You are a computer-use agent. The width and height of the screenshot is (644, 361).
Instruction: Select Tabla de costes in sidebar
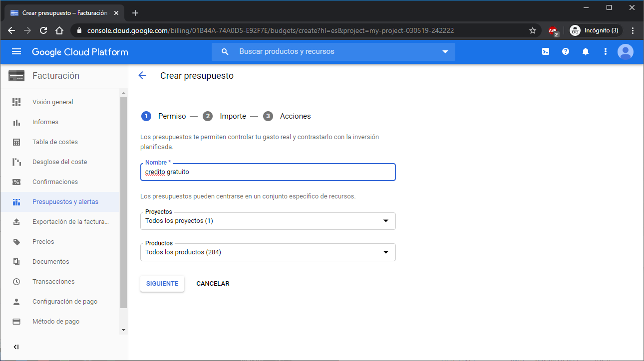pyautogui.click(x=55, y=142)
